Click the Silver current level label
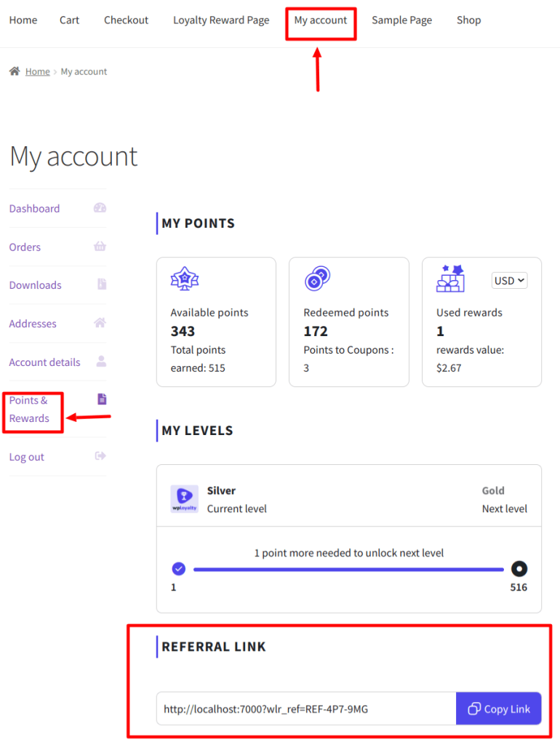 click(x=221, y=490)
